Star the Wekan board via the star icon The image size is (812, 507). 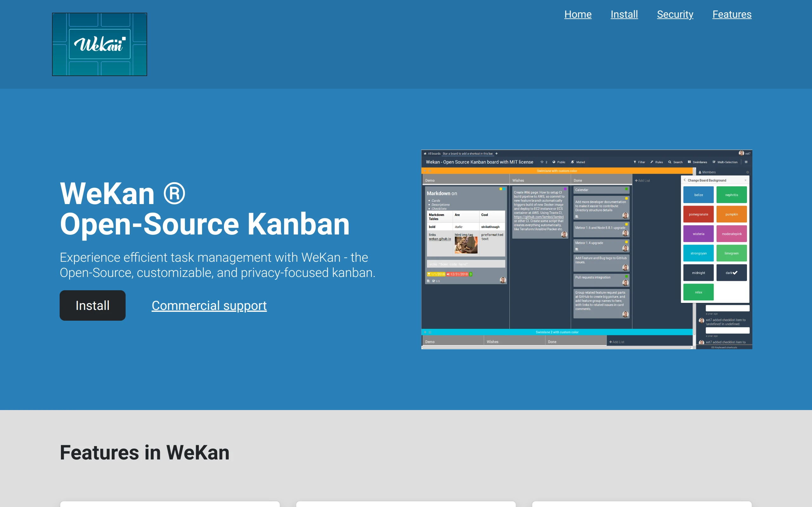tap(542, 162)
